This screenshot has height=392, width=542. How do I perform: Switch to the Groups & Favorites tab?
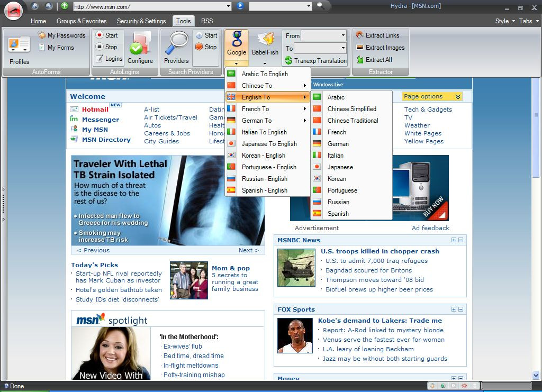click(x=82, y=21)
